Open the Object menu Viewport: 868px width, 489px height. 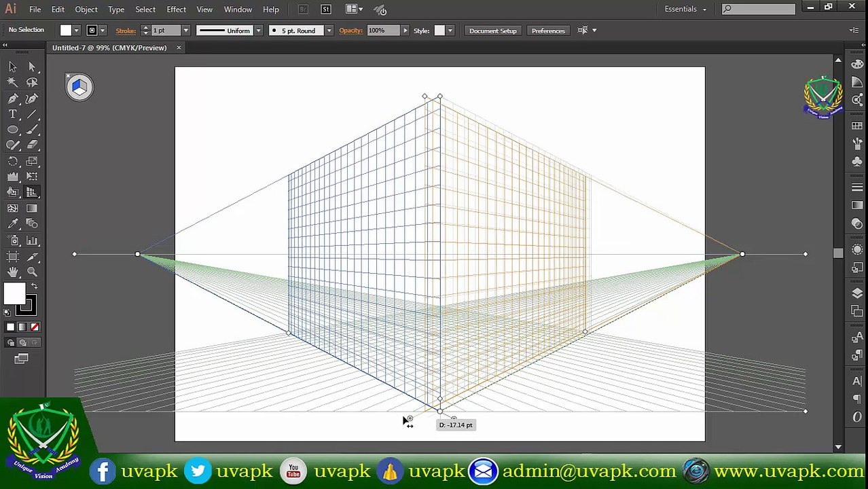click(86, 10)
